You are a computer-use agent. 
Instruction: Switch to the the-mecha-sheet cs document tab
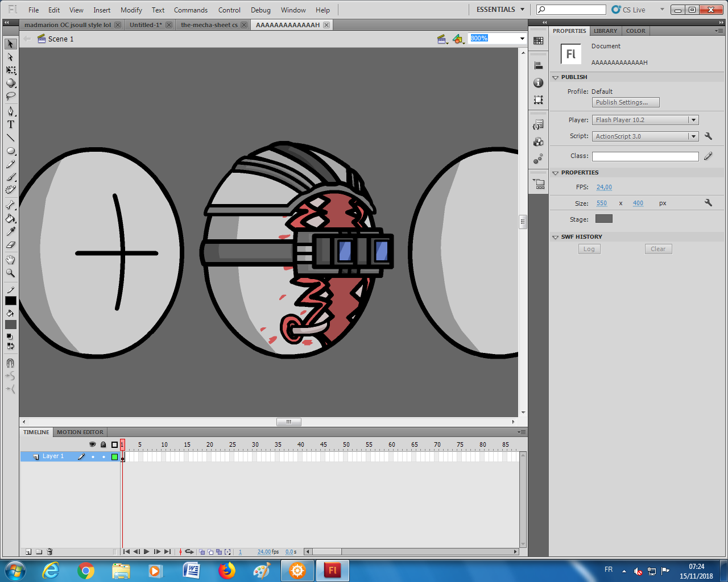pyautogui.click(x=209, y=25)
